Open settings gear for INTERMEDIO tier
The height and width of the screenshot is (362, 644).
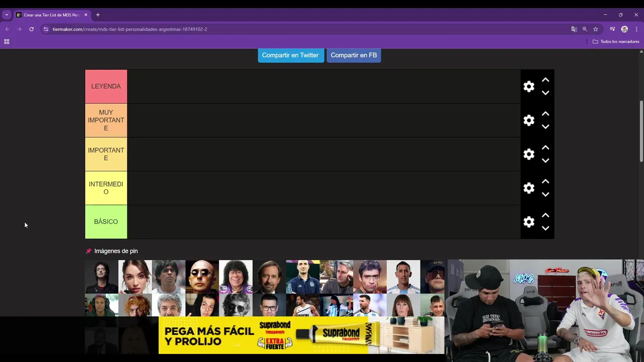(x=529, y=188)
